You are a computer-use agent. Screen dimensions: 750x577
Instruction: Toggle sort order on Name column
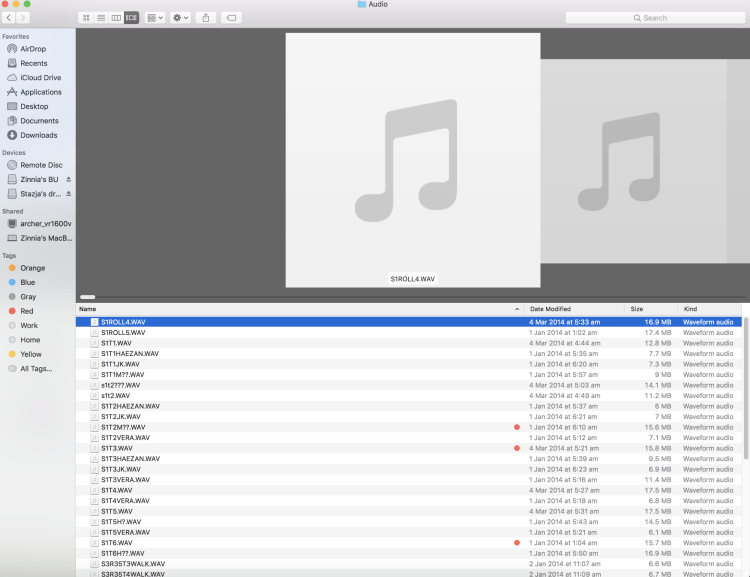(x=300, y=309)
